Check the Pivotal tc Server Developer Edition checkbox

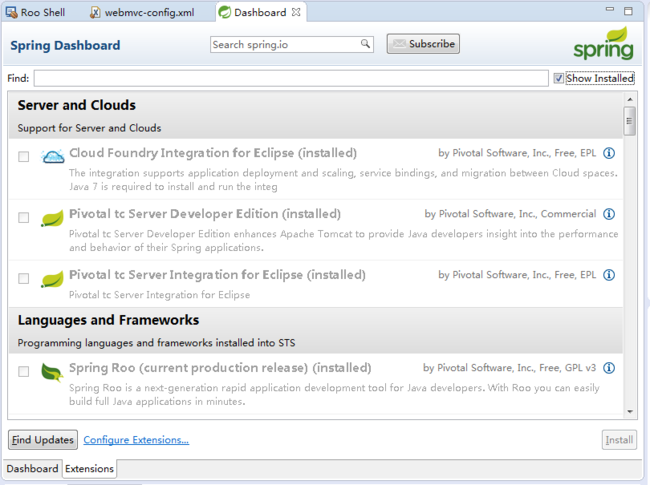point(24,218)
